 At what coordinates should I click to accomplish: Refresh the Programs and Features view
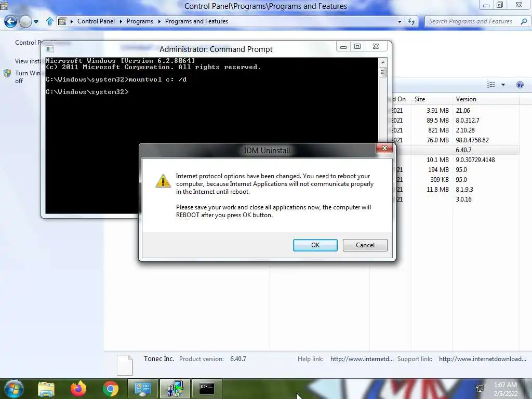click(411, 21)
